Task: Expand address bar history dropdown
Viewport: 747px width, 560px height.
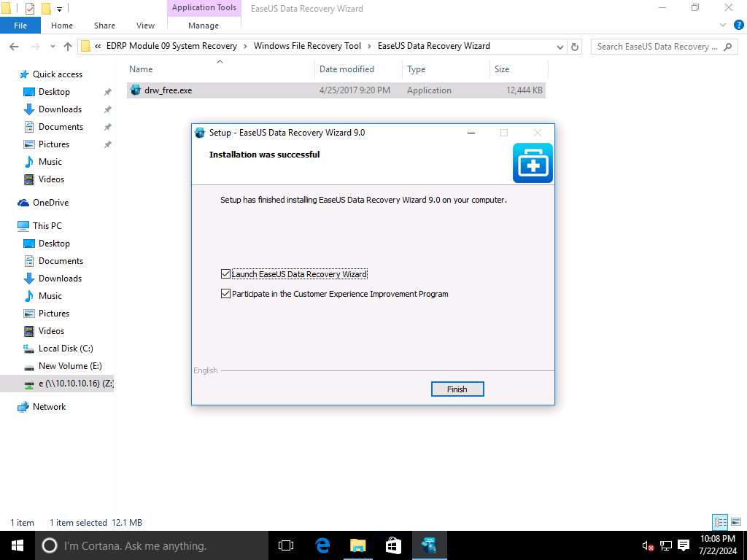Action: 560,47
